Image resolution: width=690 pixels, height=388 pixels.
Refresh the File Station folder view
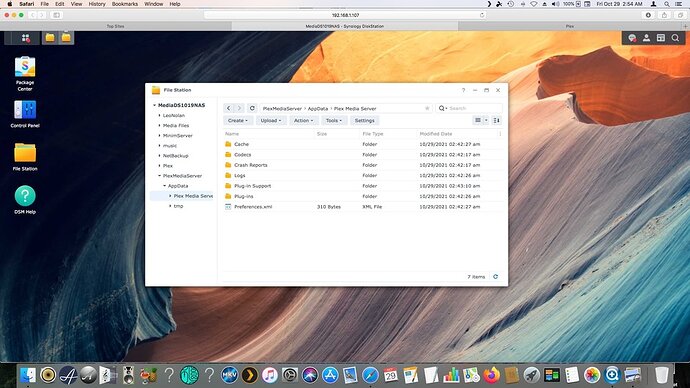click(x=252, y=108)
